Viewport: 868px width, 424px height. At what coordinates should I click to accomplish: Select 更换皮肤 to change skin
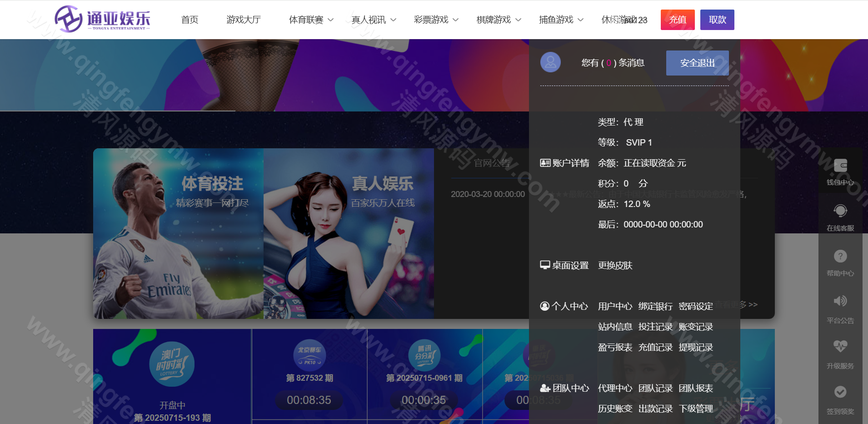pyautogui.click(x=615, y=265)
